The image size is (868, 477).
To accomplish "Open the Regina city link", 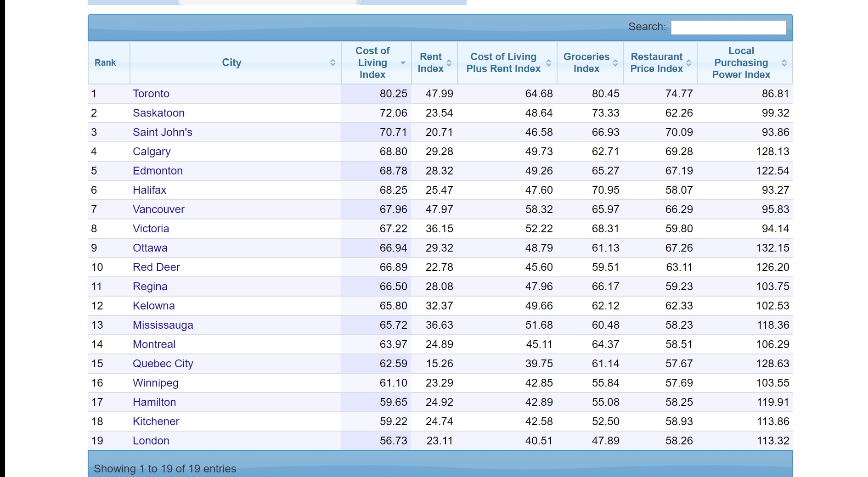I will point(150,286).
